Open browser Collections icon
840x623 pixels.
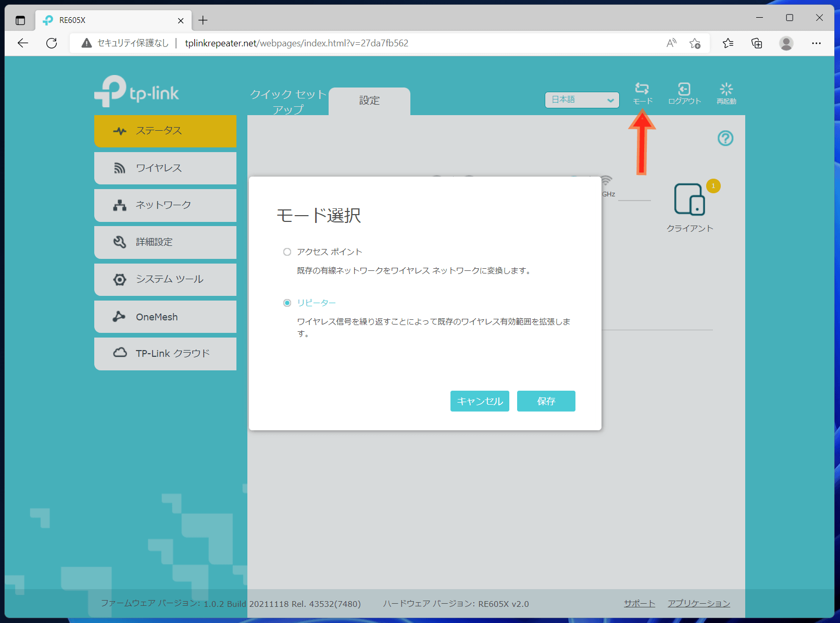[x=757, y=43]
